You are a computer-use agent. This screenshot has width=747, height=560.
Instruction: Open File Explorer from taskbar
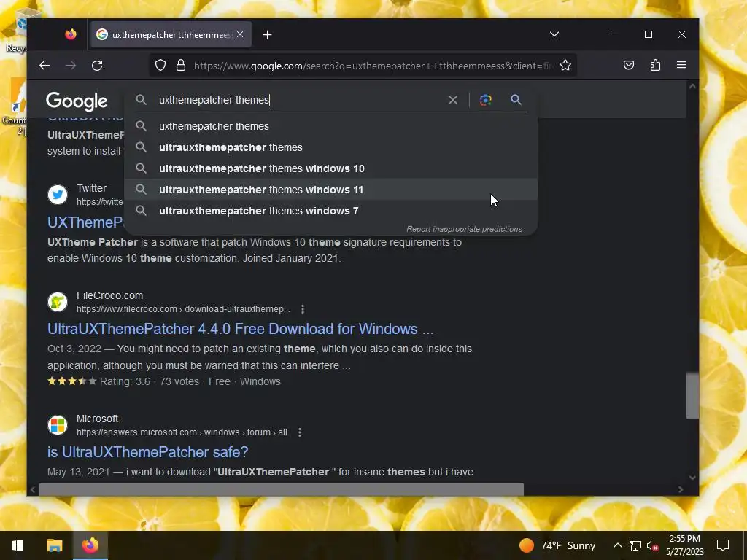54,545
